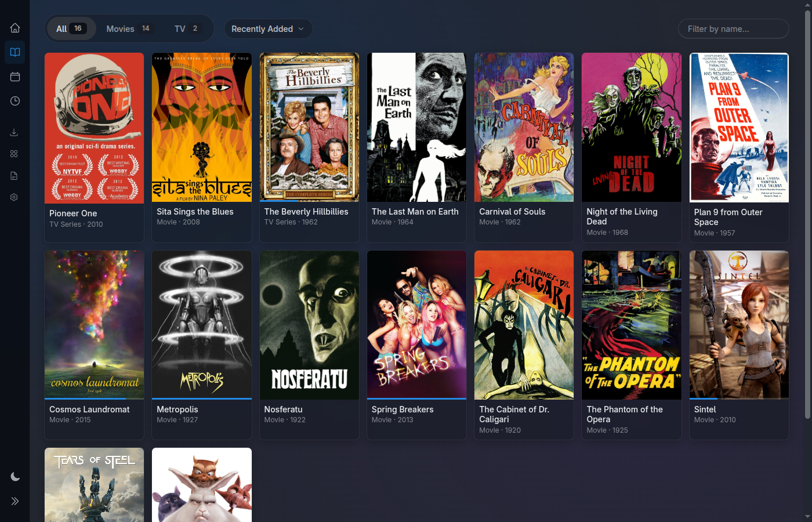Click the Filter by name field

[733, 28]
